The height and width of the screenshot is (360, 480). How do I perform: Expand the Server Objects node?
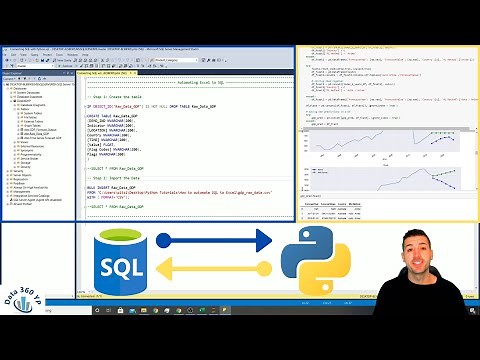click(x=8, y=175)
